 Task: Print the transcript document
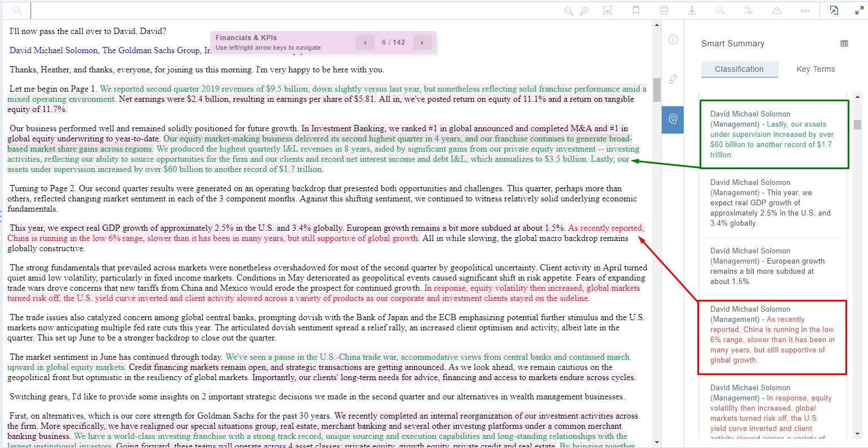point(664,10)
